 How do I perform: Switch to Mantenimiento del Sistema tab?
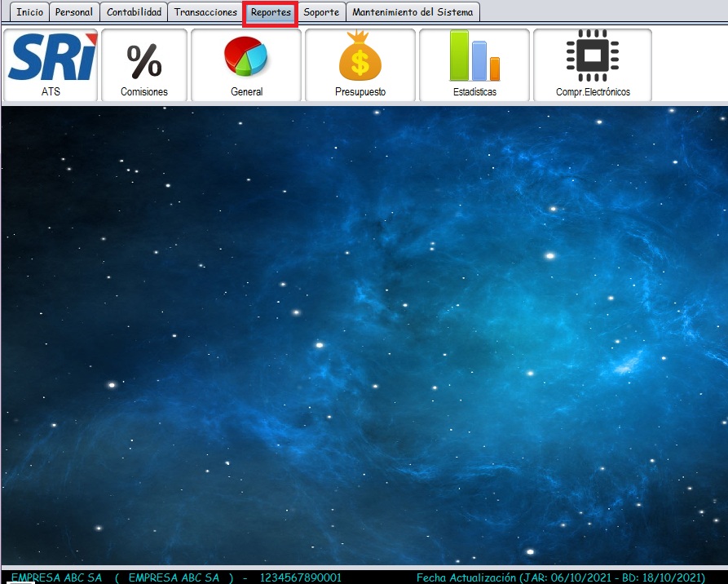pyautogui.click(x=413, y=12)
